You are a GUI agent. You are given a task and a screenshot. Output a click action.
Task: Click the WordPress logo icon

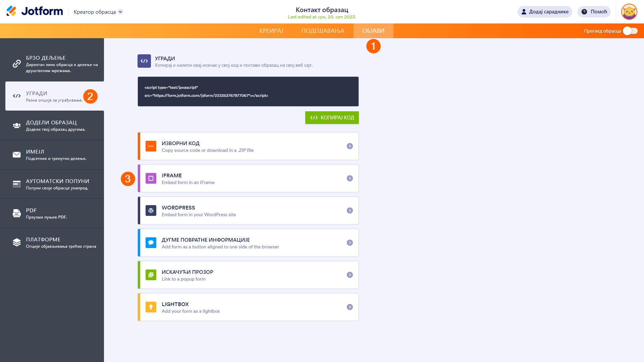point(151,210)
